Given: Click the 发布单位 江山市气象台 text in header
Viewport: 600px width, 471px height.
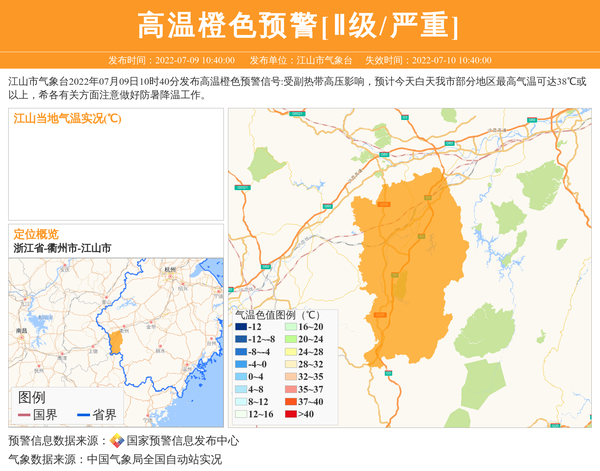Looking at the screenshot, I should pyautogui.click(x=301, y=60).
